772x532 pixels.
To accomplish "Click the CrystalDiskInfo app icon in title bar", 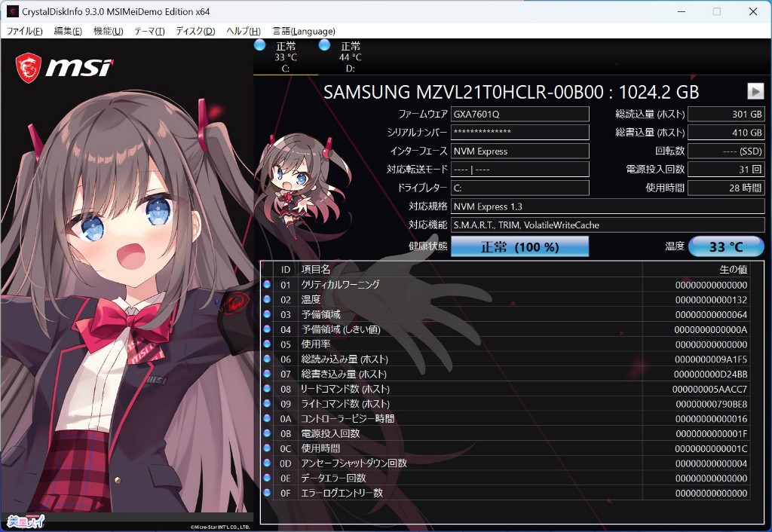I will (13, 11).
